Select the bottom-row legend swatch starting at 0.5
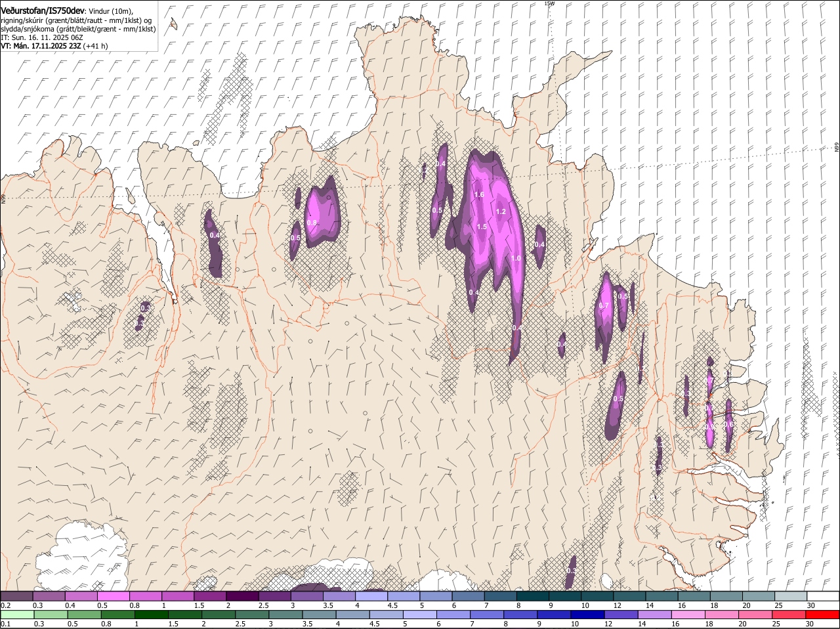This screenshot has height=629, width=840. pos(84,615)
